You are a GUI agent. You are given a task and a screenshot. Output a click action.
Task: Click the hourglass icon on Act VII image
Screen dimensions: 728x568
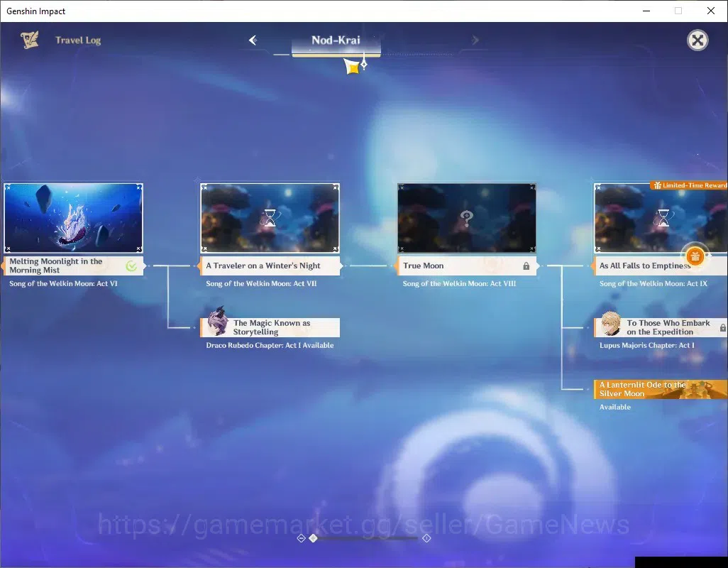(270, 217)
